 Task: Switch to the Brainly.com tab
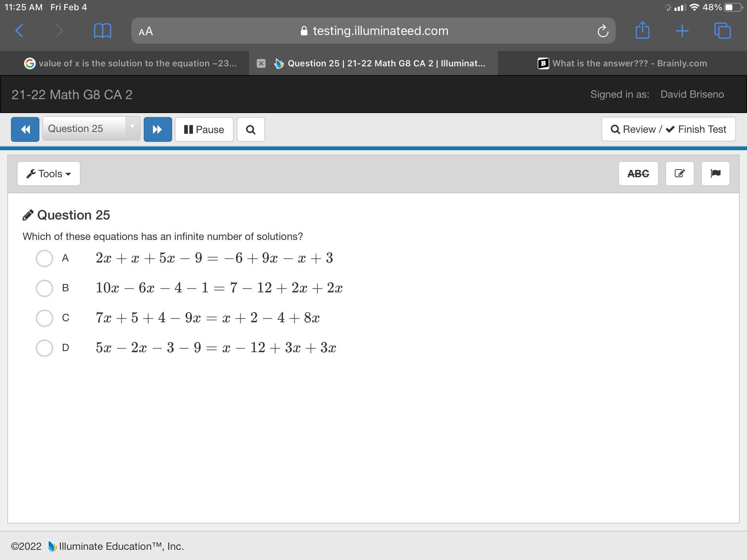tap(622, 63)
